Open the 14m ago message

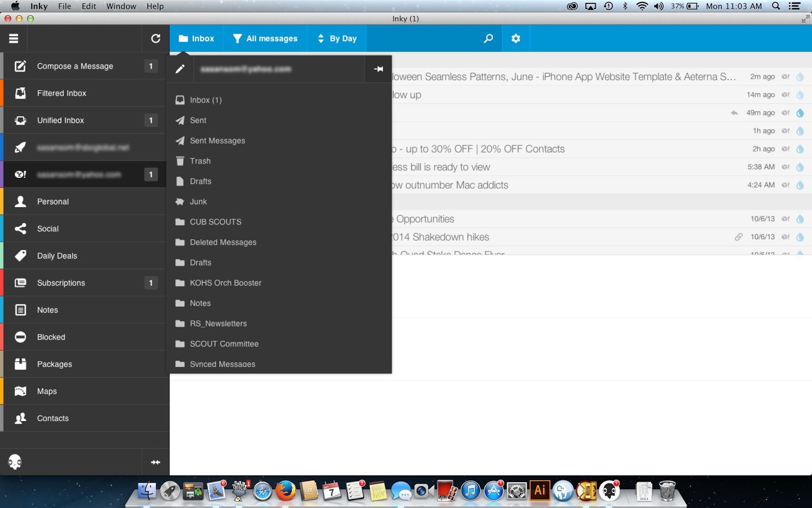601,95
